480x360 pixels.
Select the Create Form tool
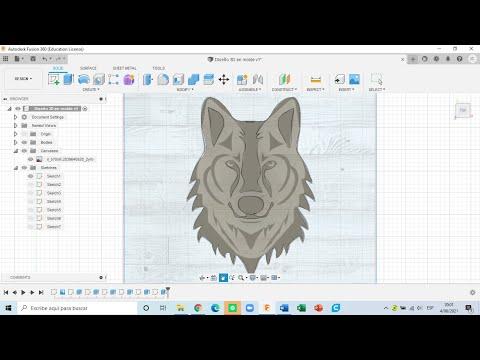coord(129,79)
